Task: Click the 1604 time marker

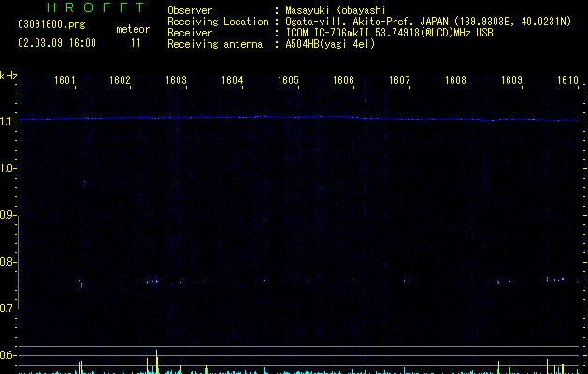Action: tap(233, 80)
